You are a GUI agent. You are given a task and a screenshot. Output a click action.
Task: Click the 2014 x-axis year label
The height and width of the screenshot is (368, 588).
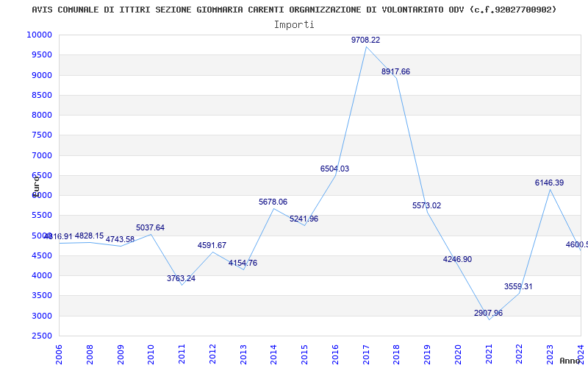point(273,355)
